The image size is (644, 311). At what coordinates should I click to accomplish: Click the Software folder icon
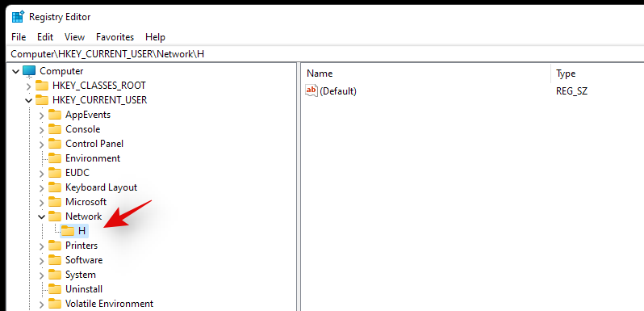point(55,260)
